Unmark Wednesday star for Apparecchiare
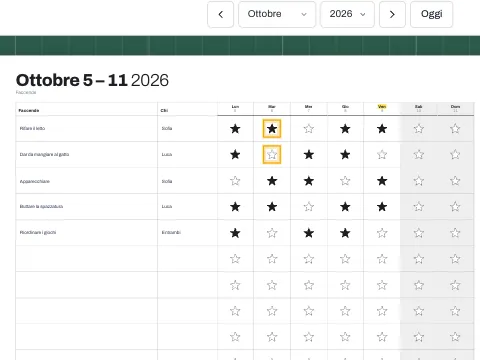 [309, 181]
